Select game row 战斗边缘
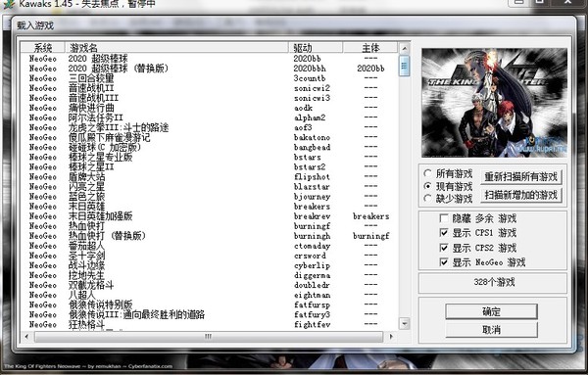 (x=209, y=265)
